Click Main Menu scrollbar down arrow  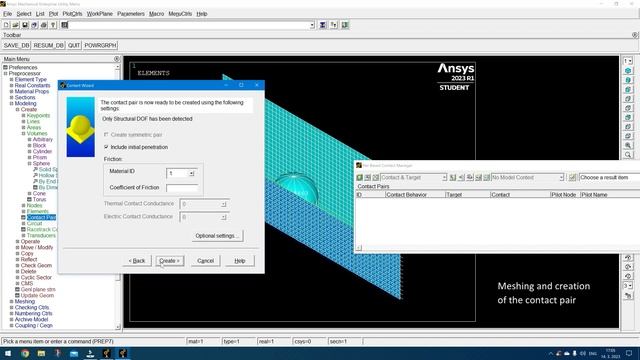[118, 327]
